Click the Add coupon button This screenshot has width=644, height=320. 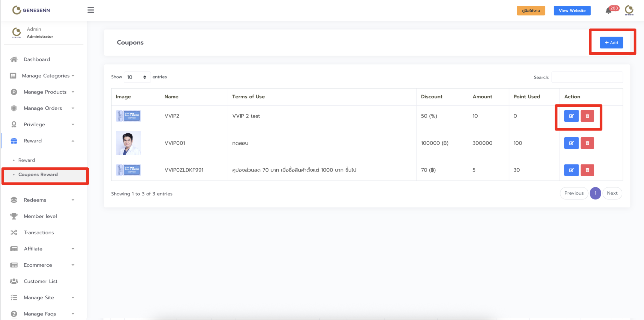[611, 43]
